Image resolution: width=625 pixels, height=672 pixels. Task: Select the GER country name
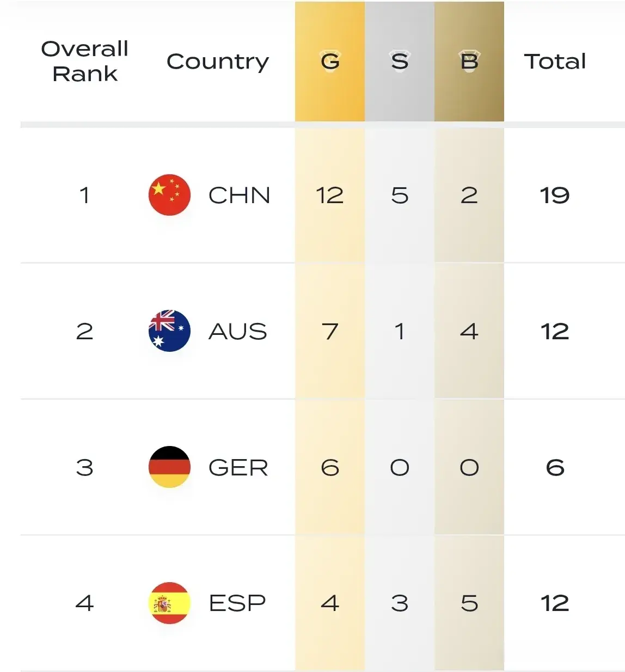tap(238, 467)
